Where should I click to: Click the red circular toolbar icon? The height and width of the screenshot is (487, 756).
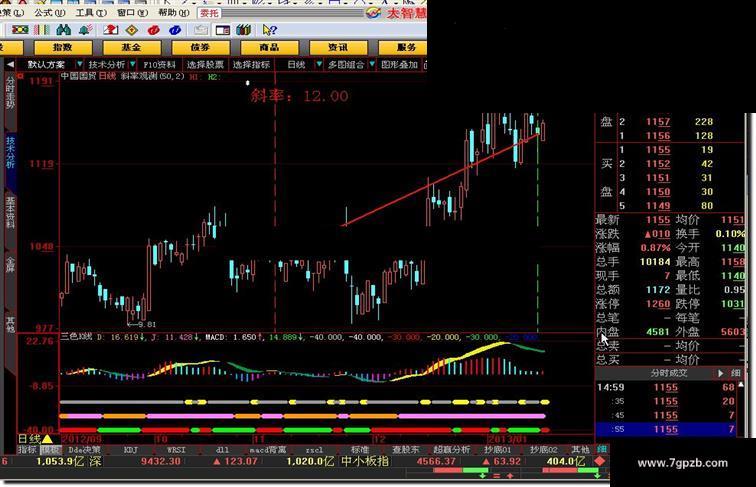click(153, 30)
